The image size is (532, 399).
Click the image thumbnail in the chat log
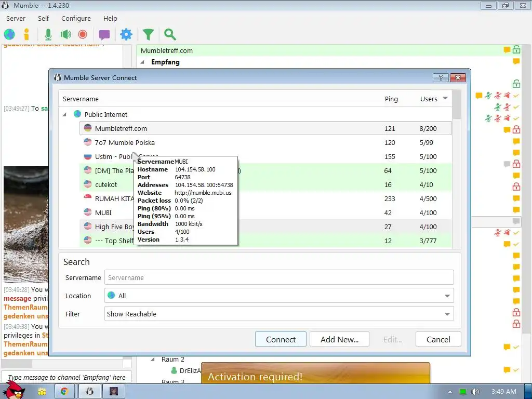[x=26, y=224]
